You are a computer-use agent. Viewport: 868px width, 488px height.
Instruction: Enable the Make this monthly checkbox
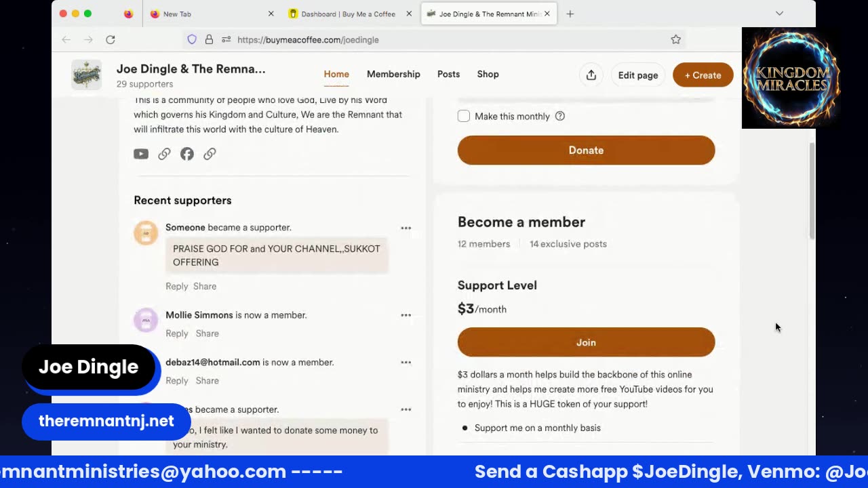pos(464,116)
